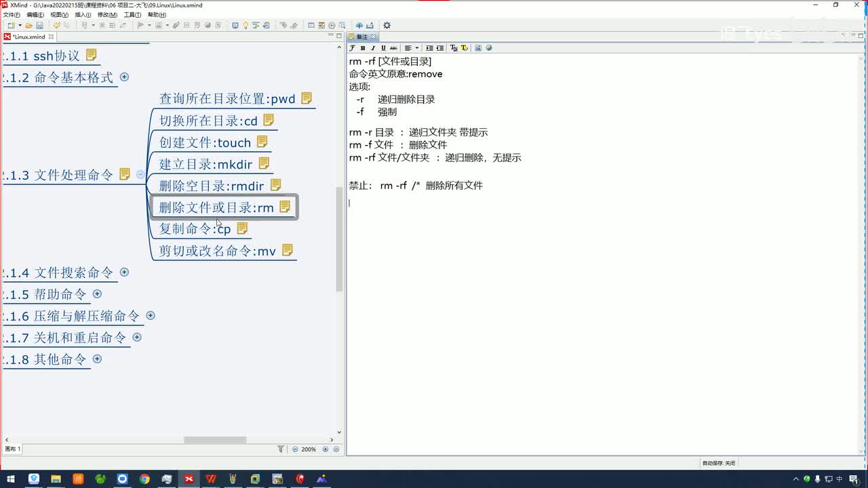Click the canvas horizontal scrollbar thumb
This screenshot has height=488, width=868.
[215, 440]
